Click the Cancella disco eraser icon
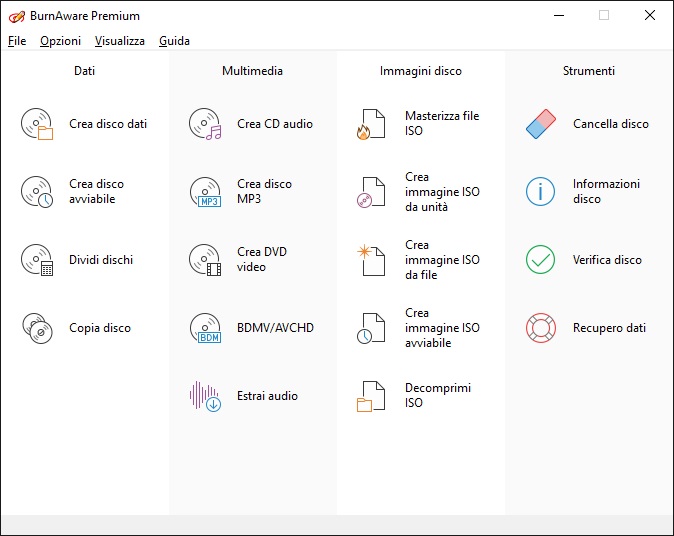The image size is (674, 536). (x=540, y=124)
